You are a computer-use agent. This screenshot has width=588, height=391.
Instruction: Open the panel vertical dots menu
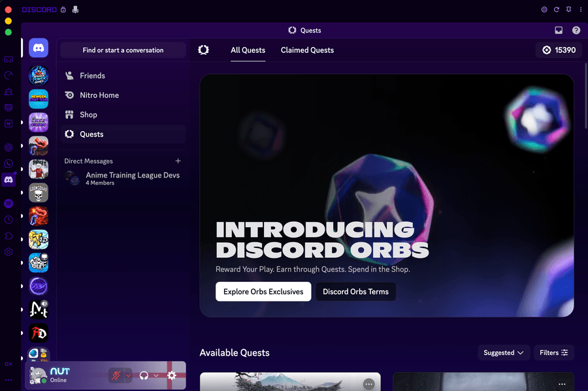[x=581, y=9]
